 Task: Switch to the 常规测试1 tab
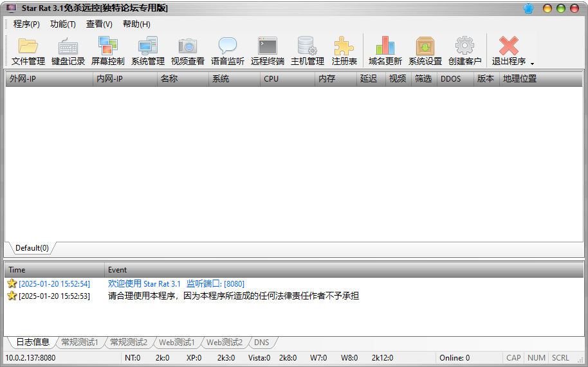click(80, 343)
